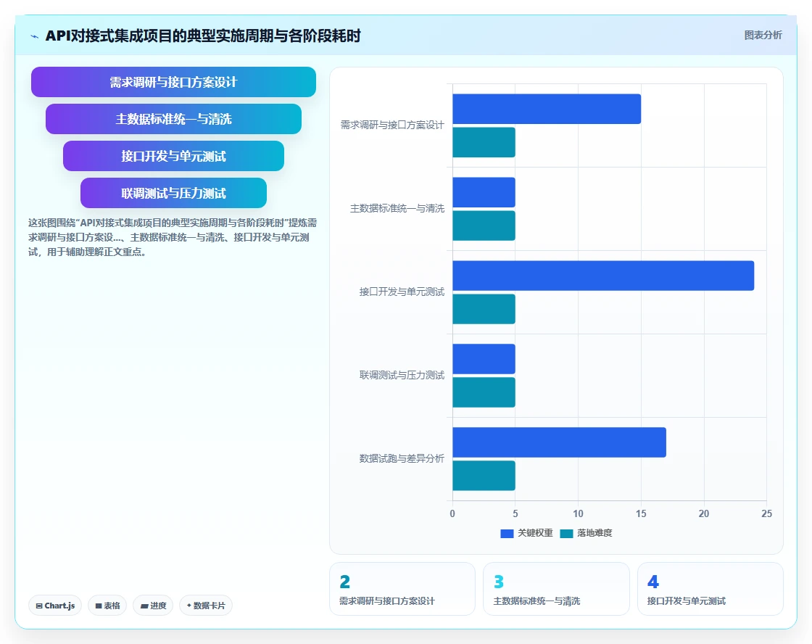Select the 主数据标准统一与清洗 funnel pill

coord(173,119)
